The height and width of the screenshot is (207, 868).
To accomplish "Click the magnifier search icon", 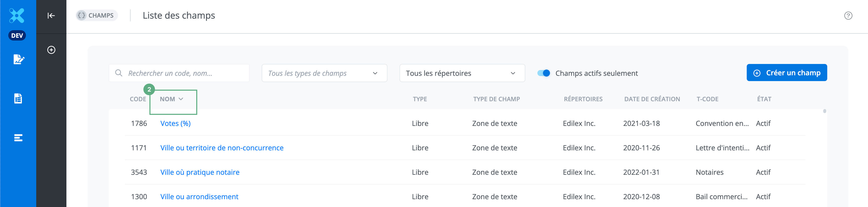I will coord(119,73).
